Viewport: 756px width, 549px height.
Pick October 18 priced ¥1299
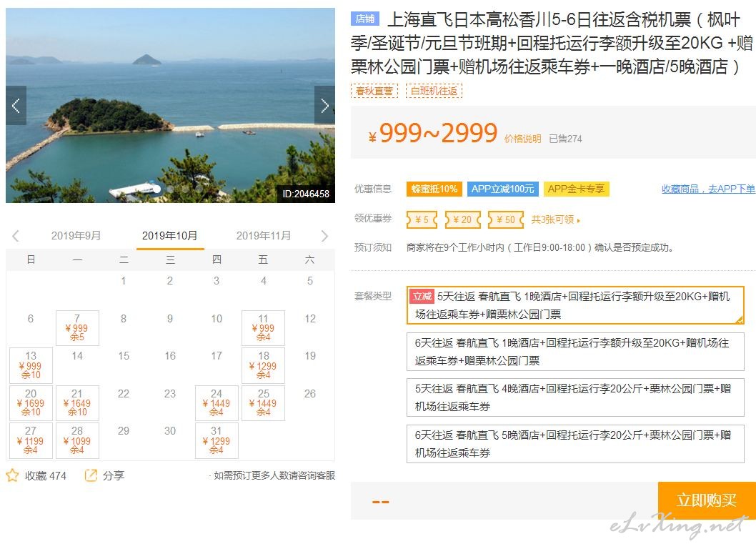263,365
